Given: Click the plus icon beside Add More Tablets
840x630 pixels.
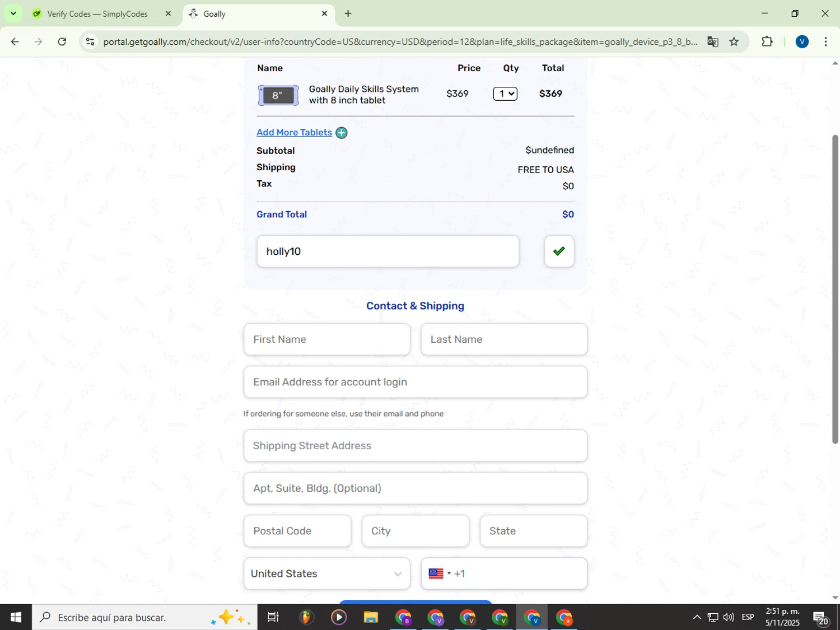Looking at the screenshot, I should tap(342, 133).
